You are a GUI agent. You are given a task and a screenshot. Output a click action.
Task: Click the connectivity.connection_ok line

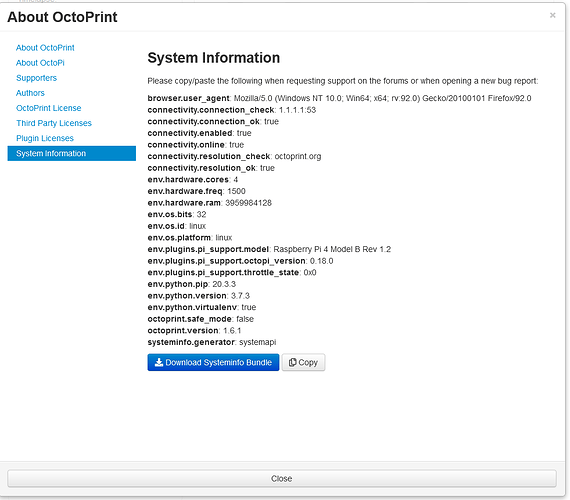(213, 121)
